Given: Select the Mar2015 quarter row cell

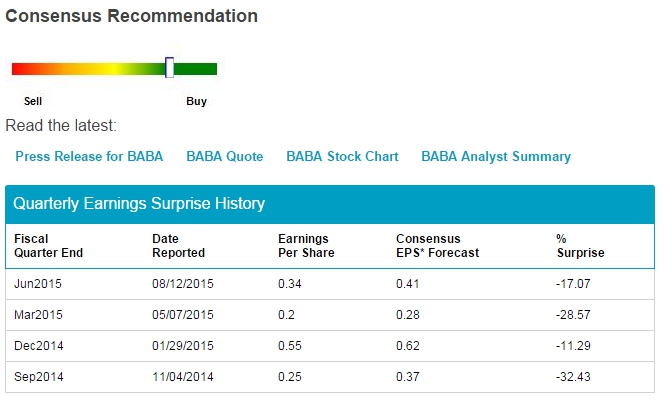Looking at the screenshot, I should click(38, 315).
